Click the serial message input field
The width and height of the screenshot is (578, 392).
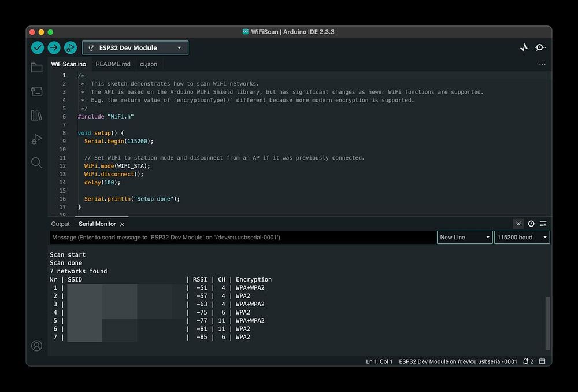(x=243, y=237)
